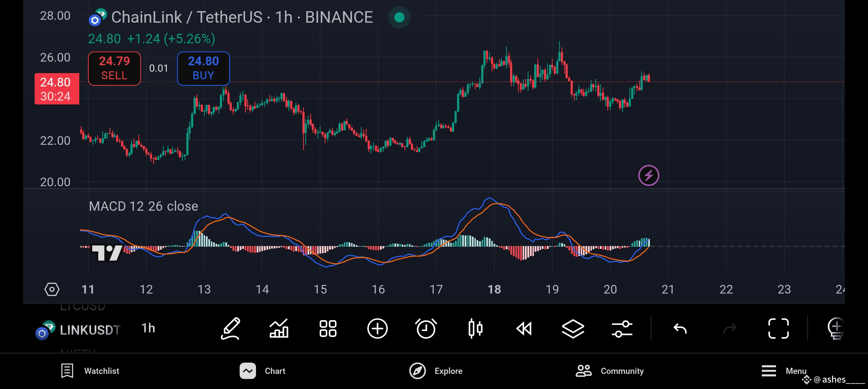Tap the red 24.80 current price label
Screen dimensions: 868x389
click(57, 89)
